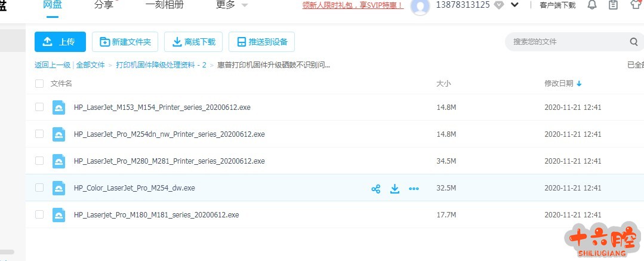Open the clipboard task icon in header

pos(613,5)
